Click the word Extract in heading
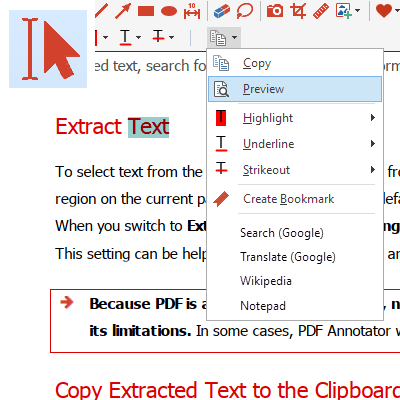Screen dimensions: 400x400 point(89,127)
